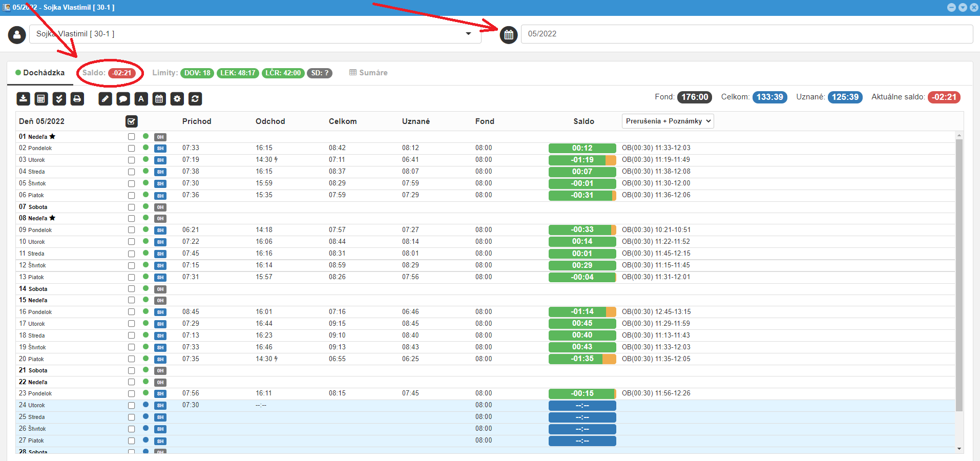The image size is (980, 461).
Task: Open the calculator tool icon
Action: click(x=41, y=99)
